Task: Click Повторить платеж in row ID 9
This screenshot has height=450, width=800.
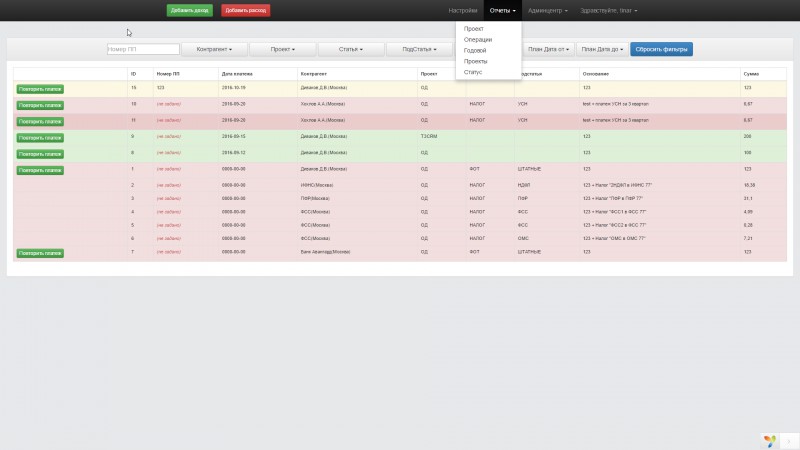Action: (40, 138)
